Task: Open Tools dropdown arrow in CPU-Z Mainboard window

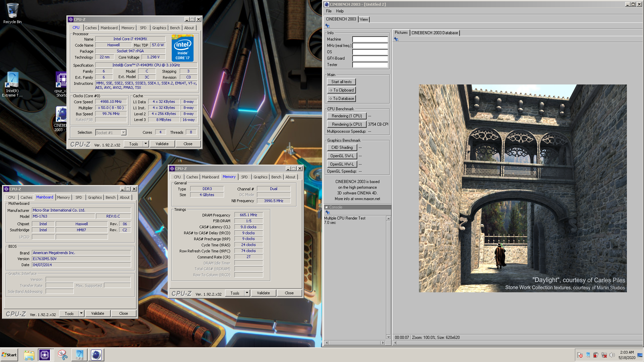Action: point(81,313)
